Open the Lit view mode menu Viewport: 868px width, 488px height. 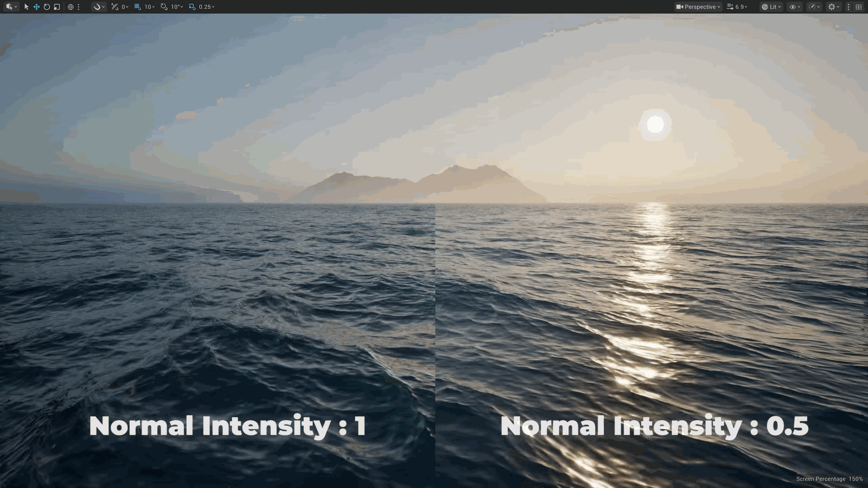click(771, 7)
